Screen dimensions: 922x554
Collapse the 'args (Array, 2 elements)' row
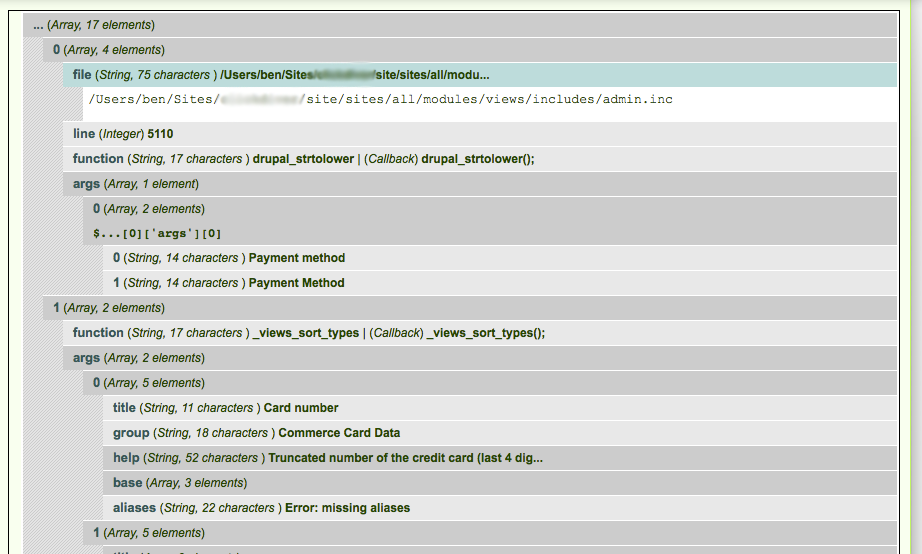tap(480, 358)
